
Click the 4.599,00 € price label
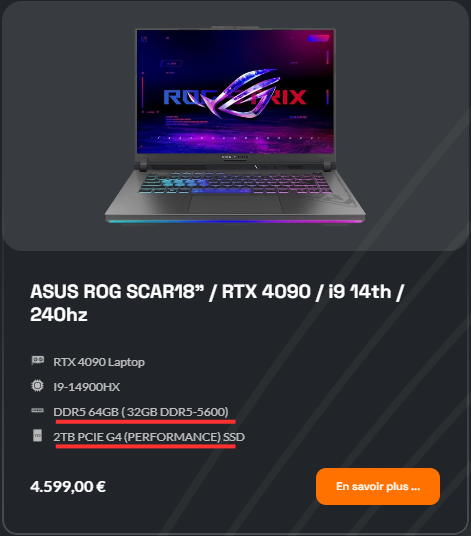[x=68, y=486]
